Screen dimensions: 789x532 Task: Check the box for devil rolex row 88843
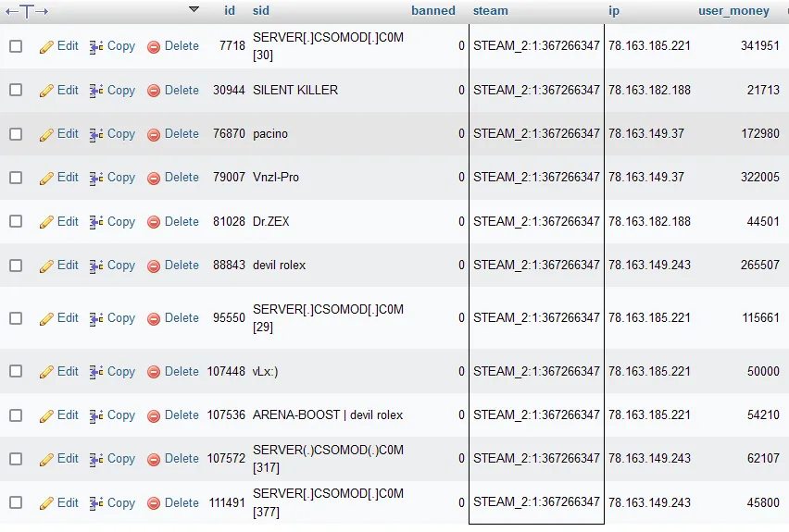[16, 265]
